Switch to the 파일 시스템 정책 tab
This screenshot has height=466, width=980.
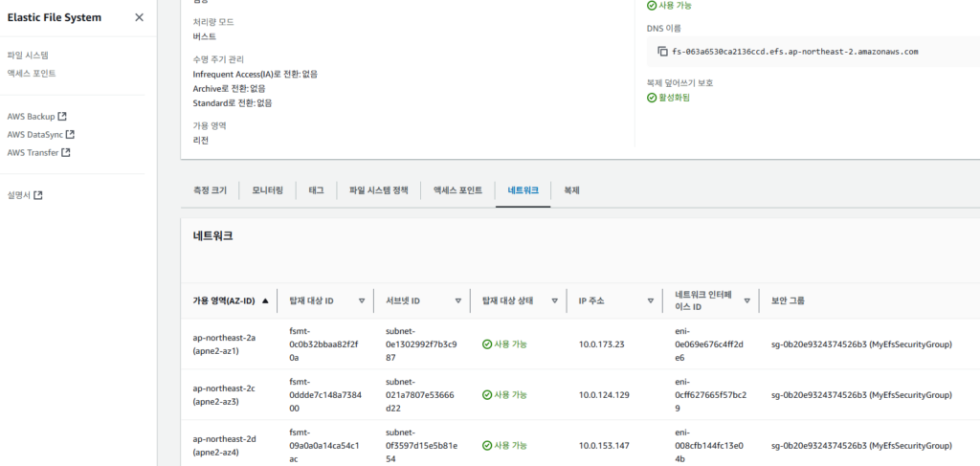[379, 190]
